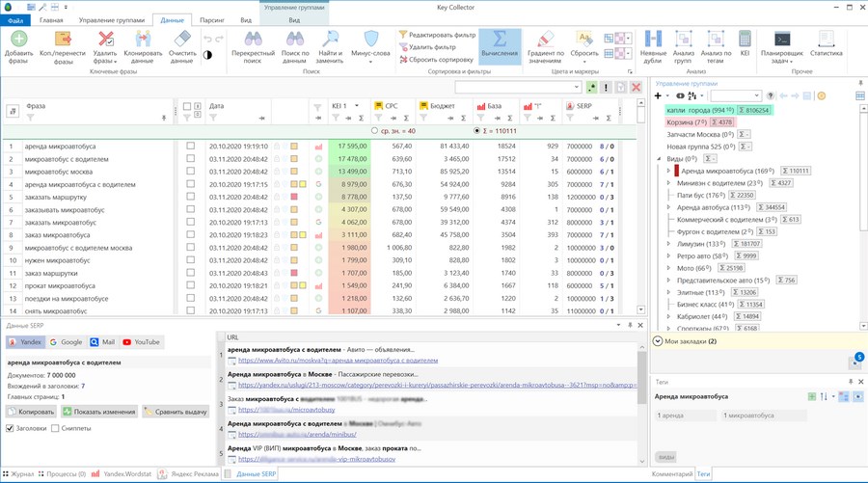The width and height of the screenshot is (868, 483).
Task: Click the Удалить фразы icon
Action: click(105, 40)
